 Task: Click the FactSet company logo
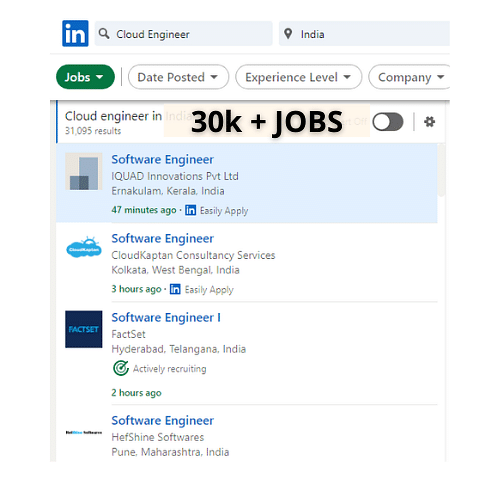tap(84, 329)
